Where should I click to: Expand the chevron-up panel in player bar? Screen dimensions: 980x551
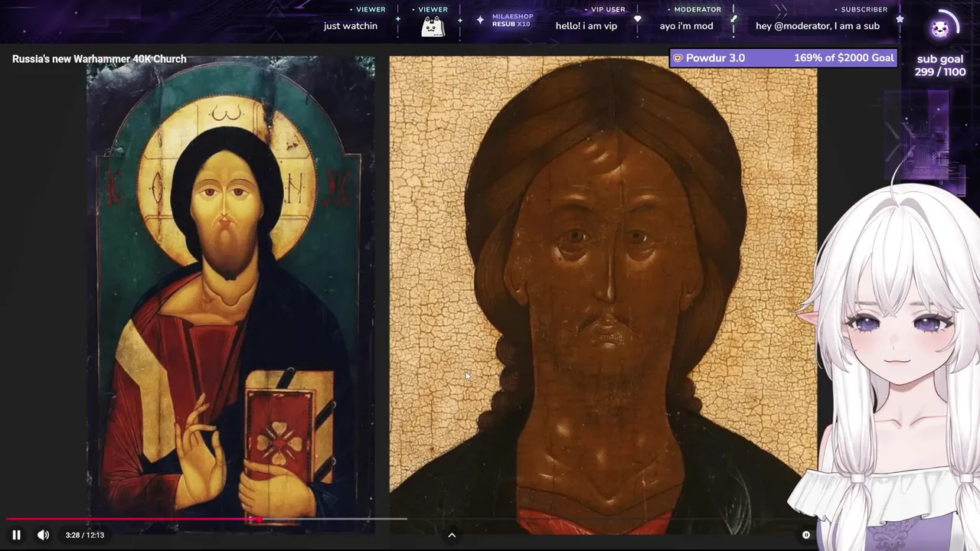[x=452, y=535]
